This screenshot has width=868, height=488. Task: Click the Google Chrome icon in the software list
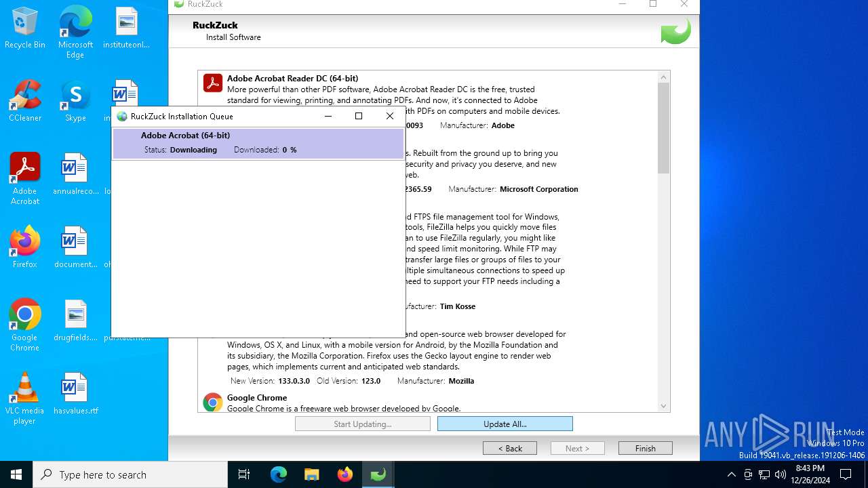(x=213, y=403)
